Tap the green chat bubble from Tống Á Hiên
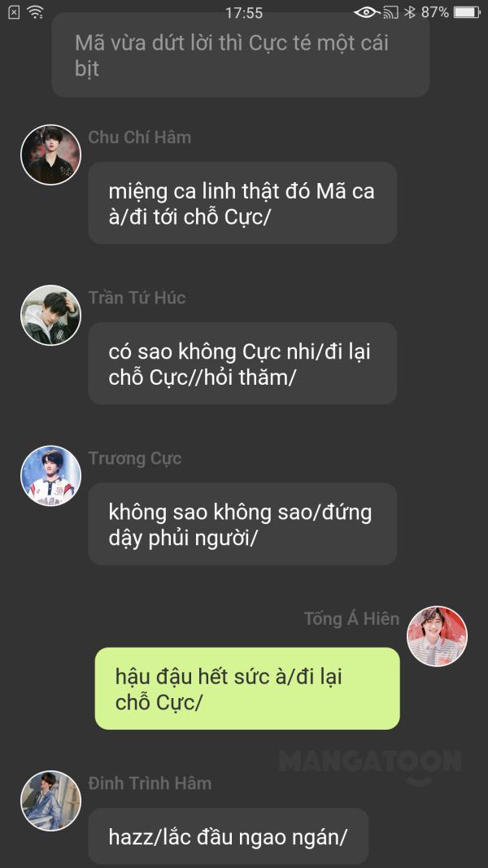The width and height of the screenshot is (488, 868). pyautogui.click(x=247, y=689)
